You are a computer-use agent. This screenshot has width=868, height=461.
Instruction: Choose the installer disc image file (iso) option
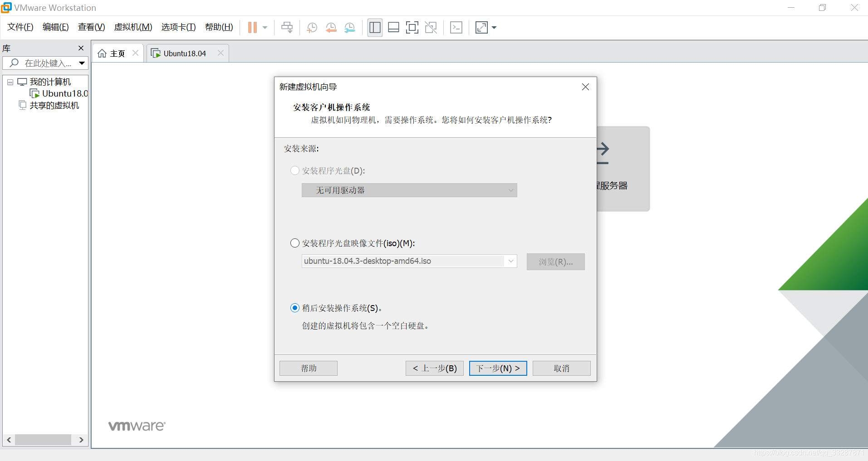(295, 243)
